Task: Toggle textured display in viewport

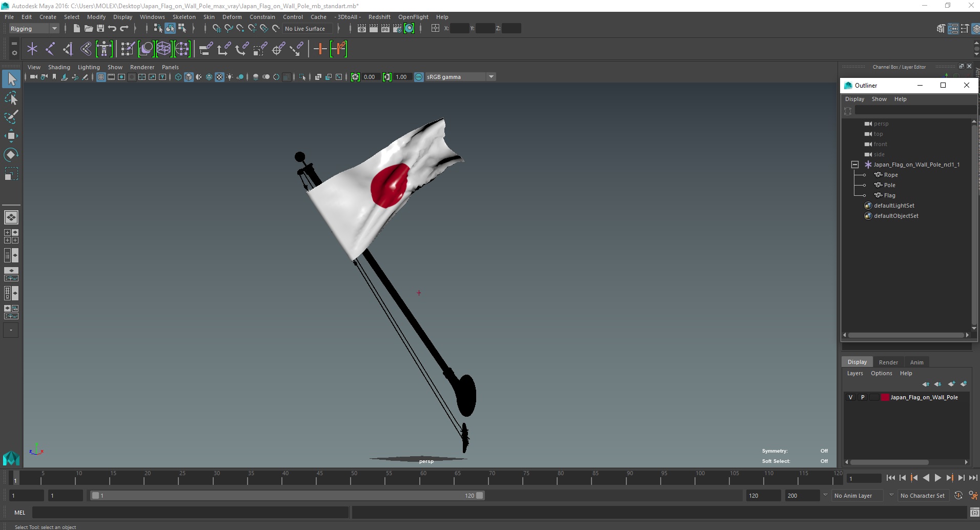Action: pyautogui.click(x=219, y=77)
